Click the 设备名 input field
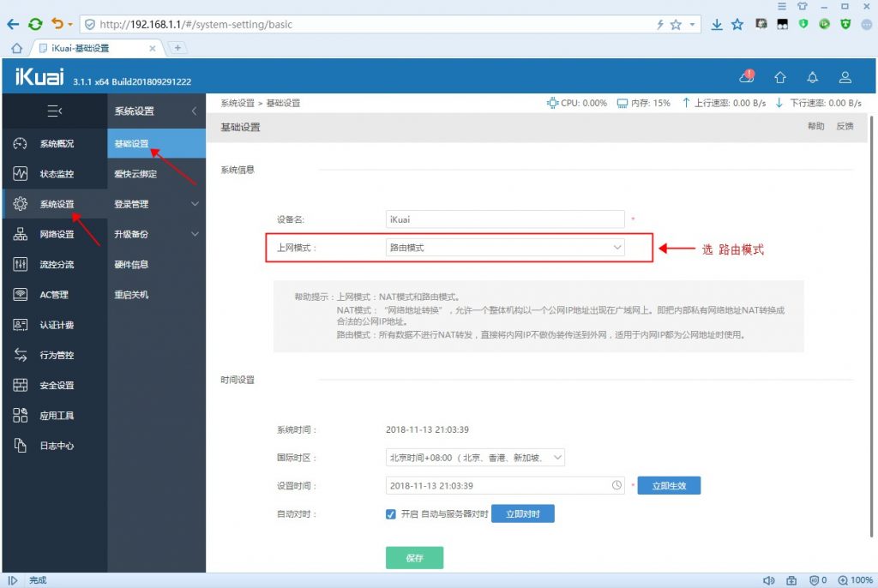The image size is (878, 588). coord(505,219)
